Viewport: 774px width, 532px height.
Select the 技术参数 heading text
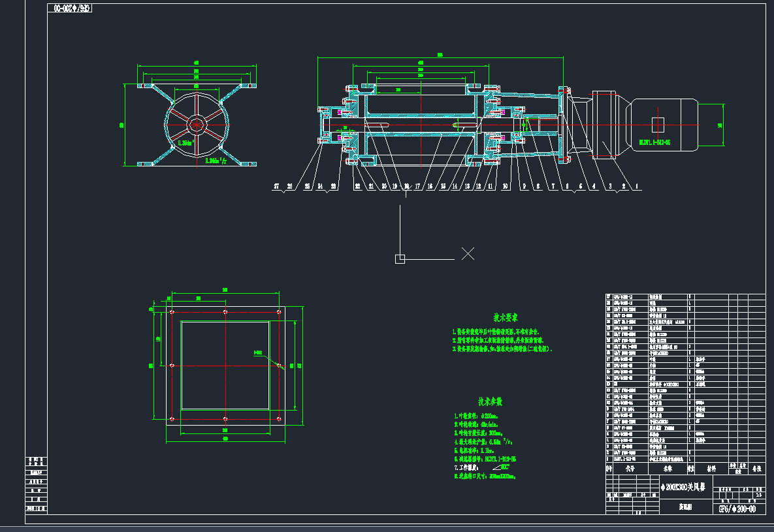tap(490, 401)
